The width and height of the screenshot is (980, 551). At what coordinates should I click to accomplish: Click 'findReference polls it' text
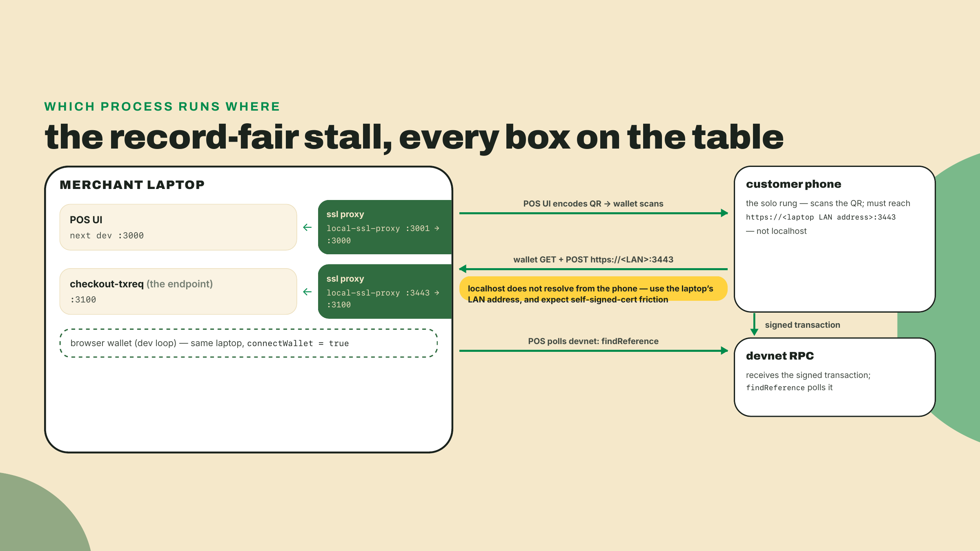pos(789,388)
